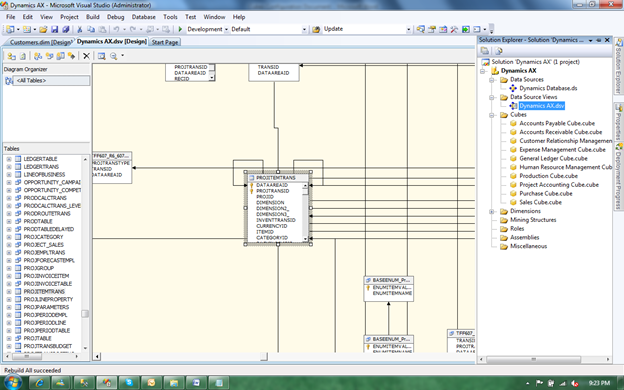This screenshot has height=390, width=624.
Task: Collapse the Data Sources folder node
Action: coord(492,80)
